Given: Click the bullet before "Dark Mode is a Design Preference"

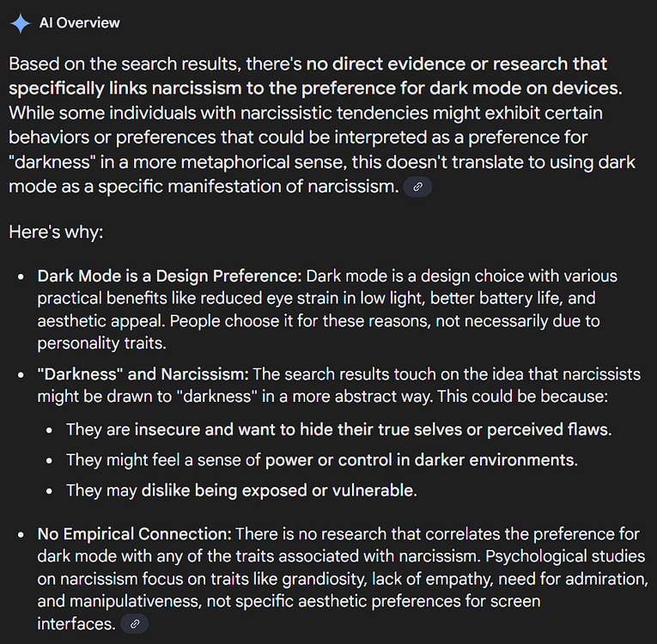Looking at the screenshot, I should click(x=21, y=277).
